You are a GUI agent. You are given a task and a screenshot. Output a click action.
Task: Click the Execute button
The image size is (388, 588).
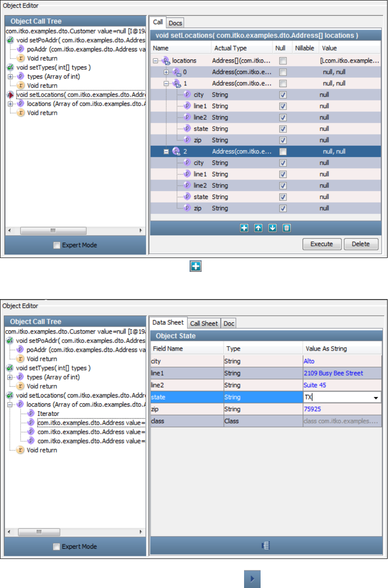(321, 244)
